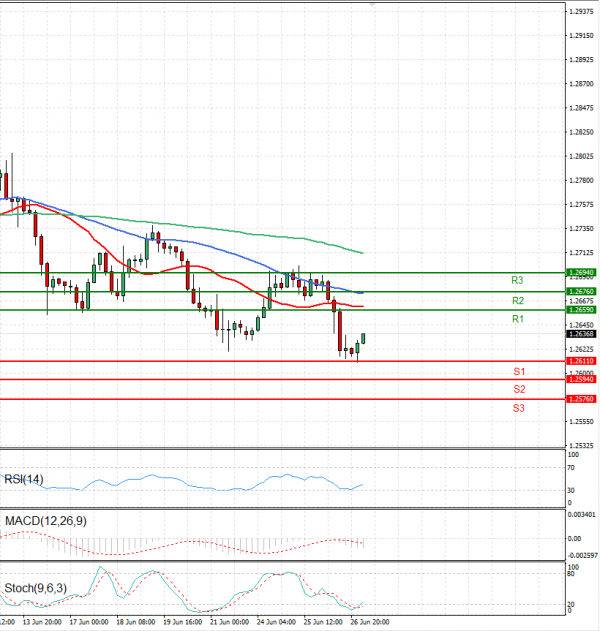Click the 25 Jun 12:00 time label
The height and width of the screenshot is (631, 600).
coord(323,622)
